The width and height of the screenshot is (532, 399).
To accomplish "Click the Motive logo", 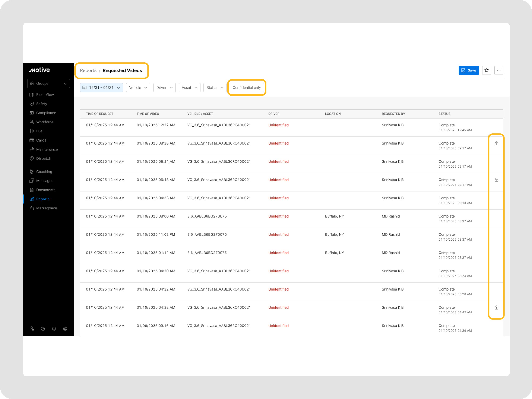I will (40, 70).
